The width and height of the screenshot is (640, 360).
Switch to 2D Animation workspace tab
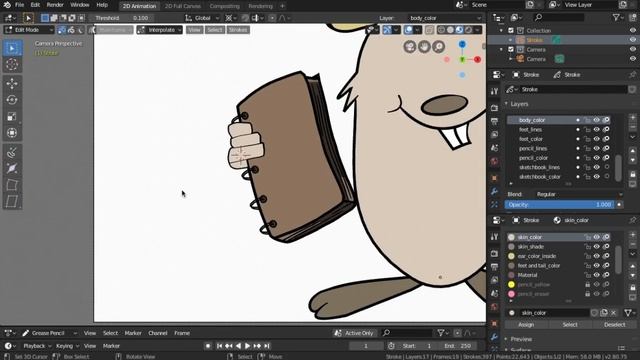139,6
